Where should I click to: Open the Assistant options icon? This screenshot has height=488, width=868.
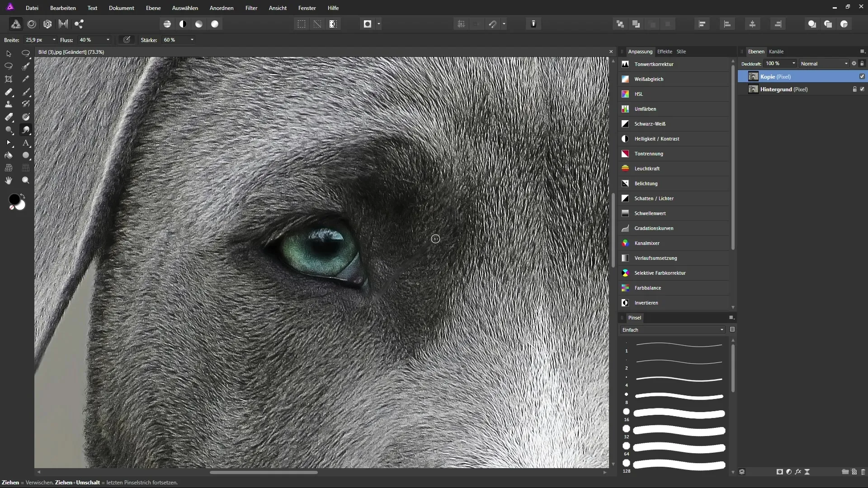533,24
